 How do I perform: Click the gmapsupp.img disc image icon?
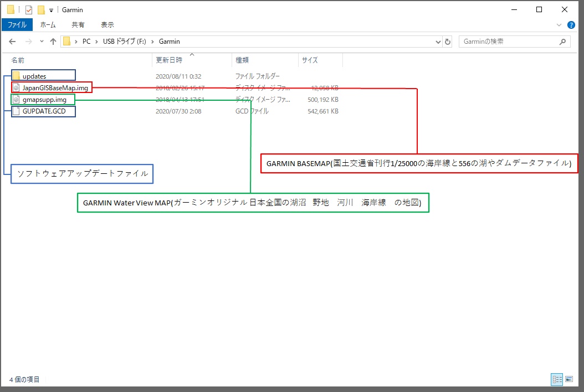[x=16, y=100]
